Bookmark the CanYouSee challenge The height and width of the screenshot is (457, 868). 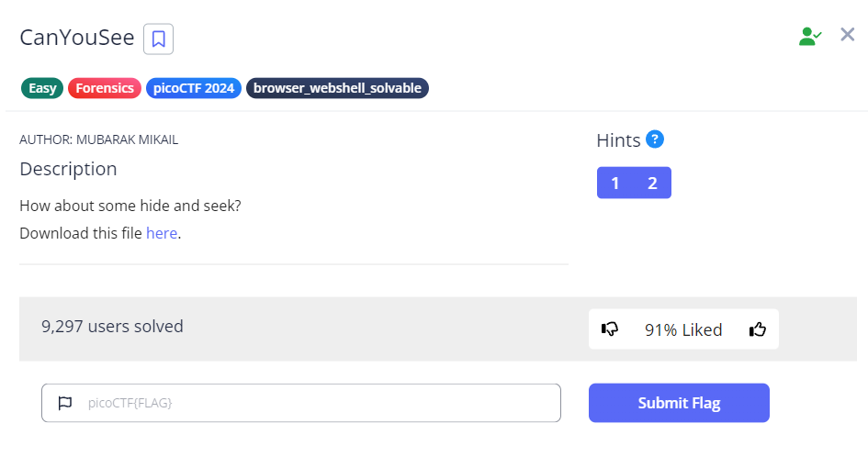pos(158,39)
